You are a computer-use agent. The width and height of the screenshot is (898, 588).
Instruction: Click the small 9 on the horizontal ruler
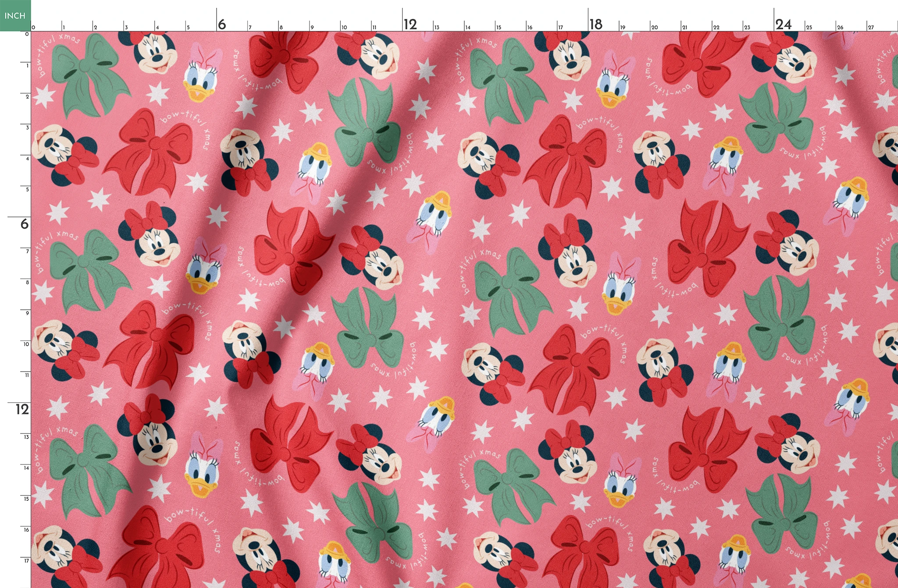[312, 27]
